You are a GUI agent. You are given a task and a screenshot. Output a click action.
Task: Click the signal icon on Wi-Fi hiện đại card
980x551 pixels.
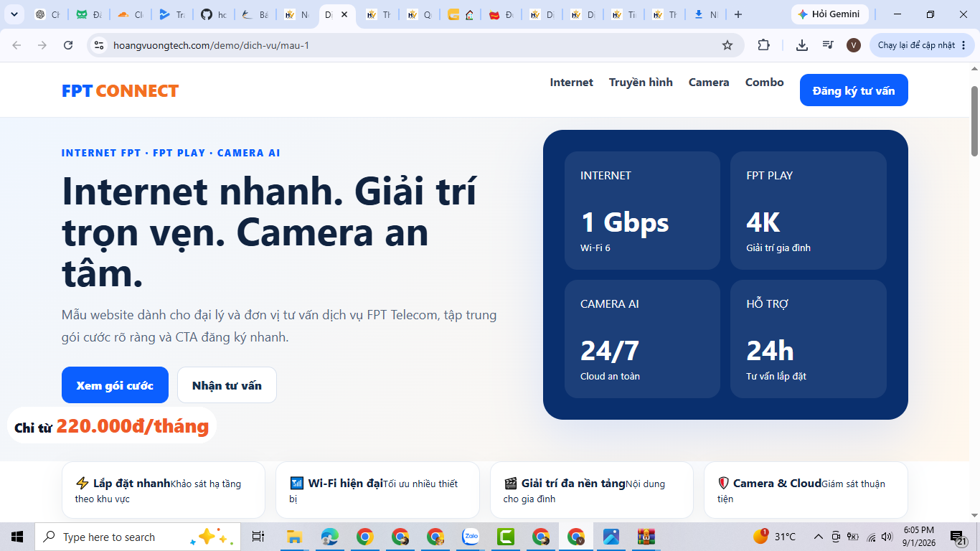[x=296, y=484]
